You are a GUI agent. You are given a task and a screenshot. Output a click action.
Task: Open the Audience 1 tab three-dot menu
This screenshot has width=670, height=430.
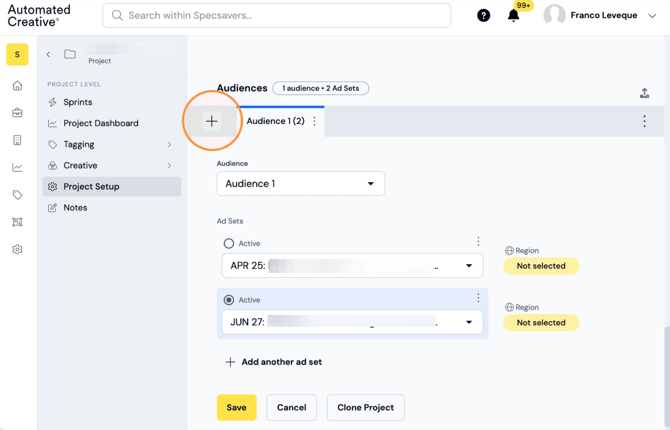pos(314,121)
